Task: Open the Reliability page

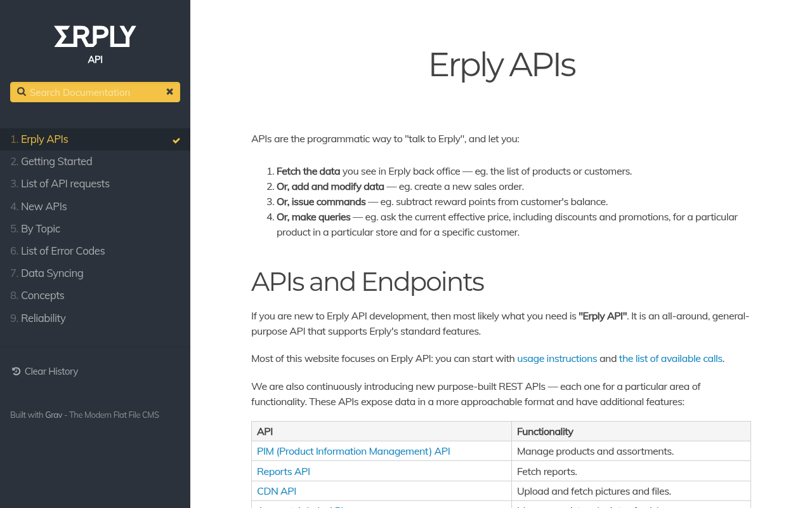Action: (95, 318)
